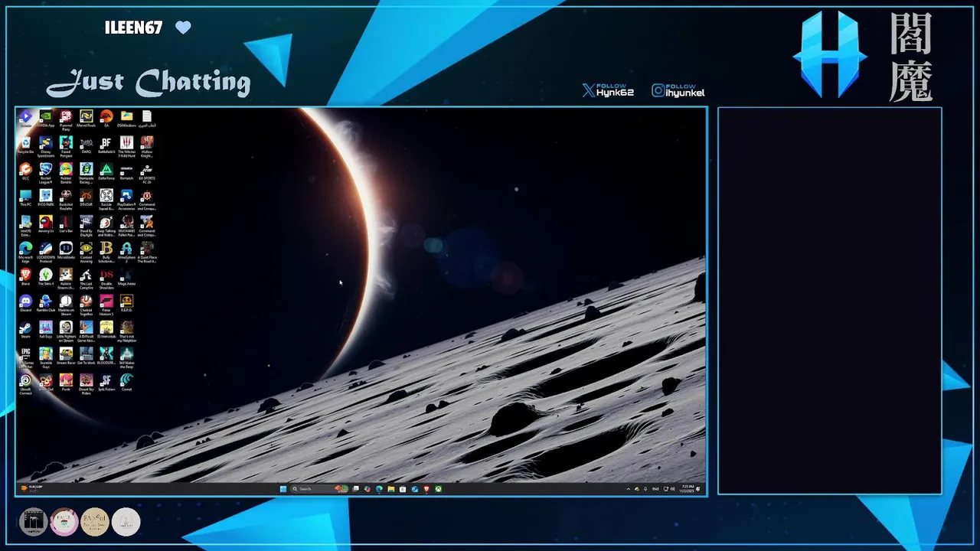The width and height of the screenshot is (980, 551).
Task: Open Chained Together icon
Action: tap(86, 305)
